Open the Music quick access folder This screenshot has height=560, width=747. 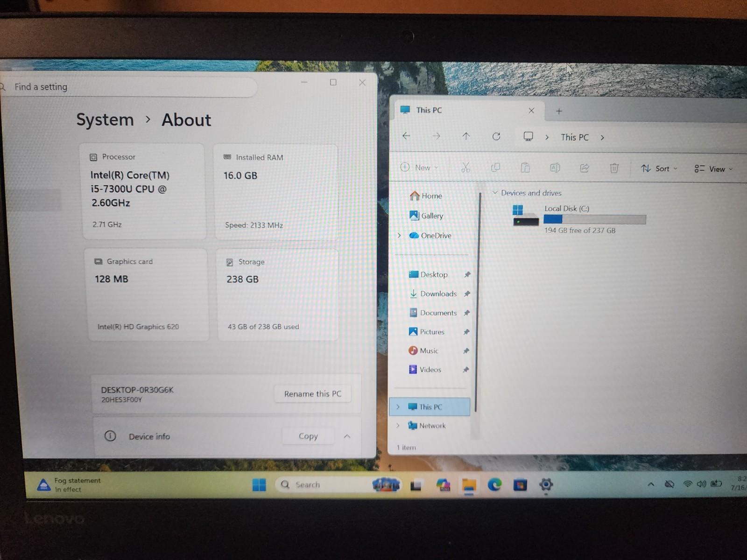point(423,350)
